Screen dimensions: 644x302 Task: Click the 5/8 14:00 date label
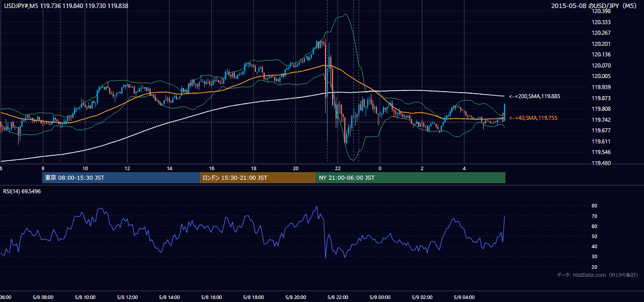click(x=169, y=297)
